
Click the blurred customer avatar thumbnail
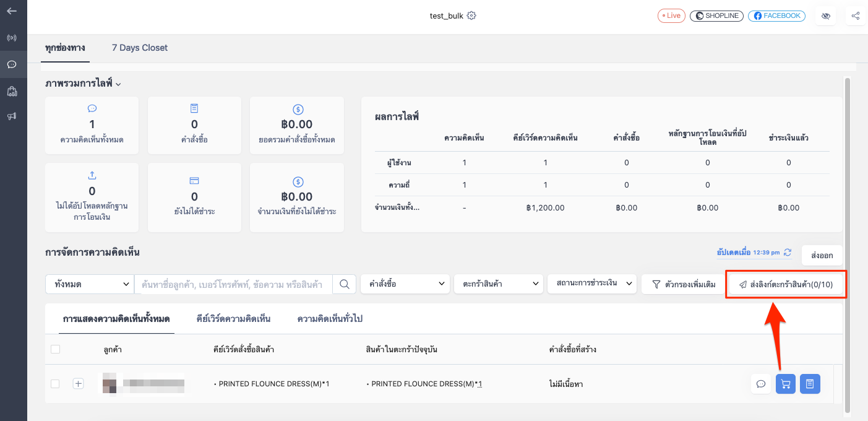click(x=110, y=384)
